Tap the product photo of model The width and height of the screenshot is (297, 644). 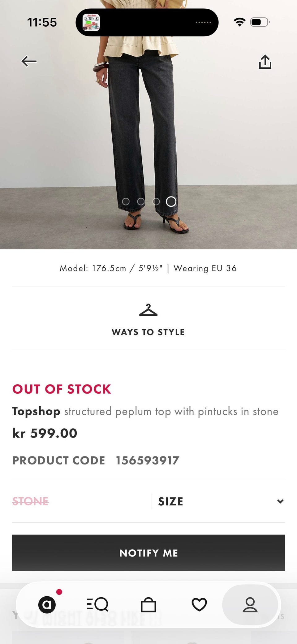click(x=148, y=124)
